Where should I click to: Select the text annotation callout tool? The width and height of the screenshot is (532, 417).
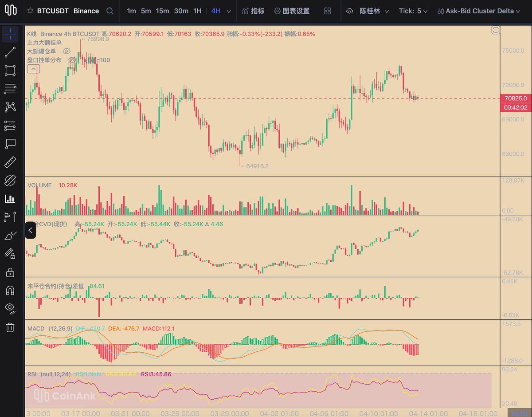coord(10,144)
